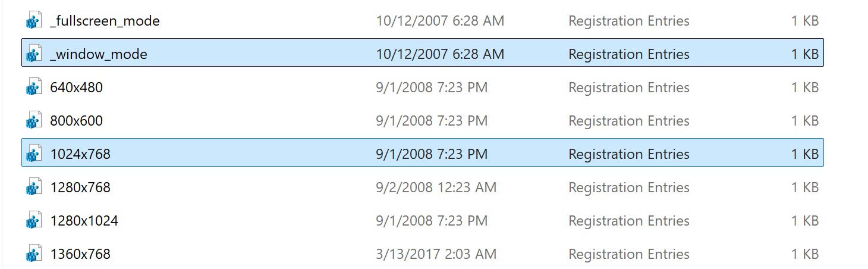Image resolution: width=868 pixels, height=269 pixels.
Task: Click the 1360x768 file name
Action: click(81, 254)
